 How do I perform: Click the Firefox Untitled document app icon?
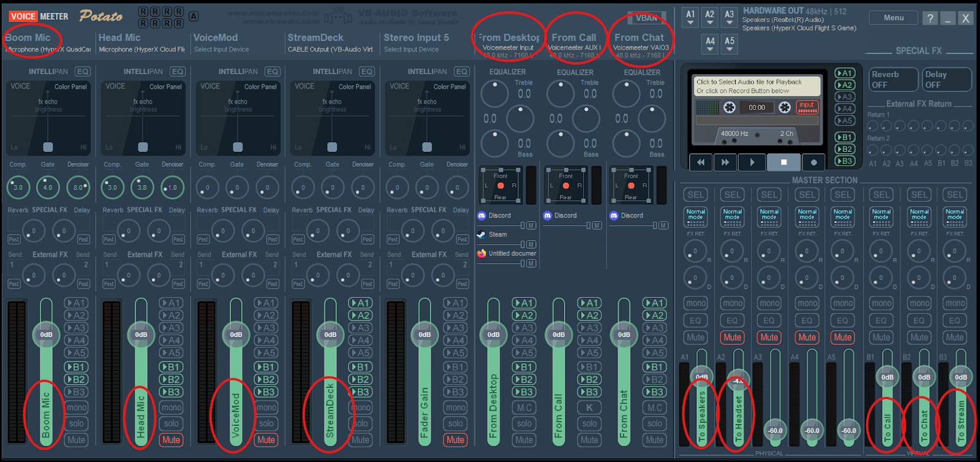point(481,254)
